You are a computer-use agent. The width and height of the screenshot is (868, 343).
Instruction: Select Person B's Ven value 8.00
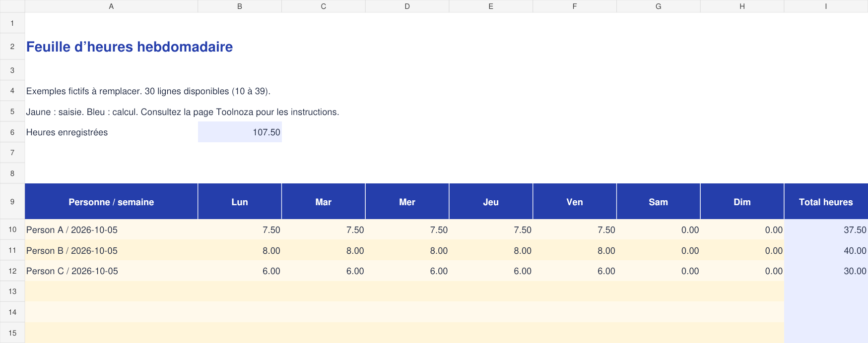[x=575, y=251]
